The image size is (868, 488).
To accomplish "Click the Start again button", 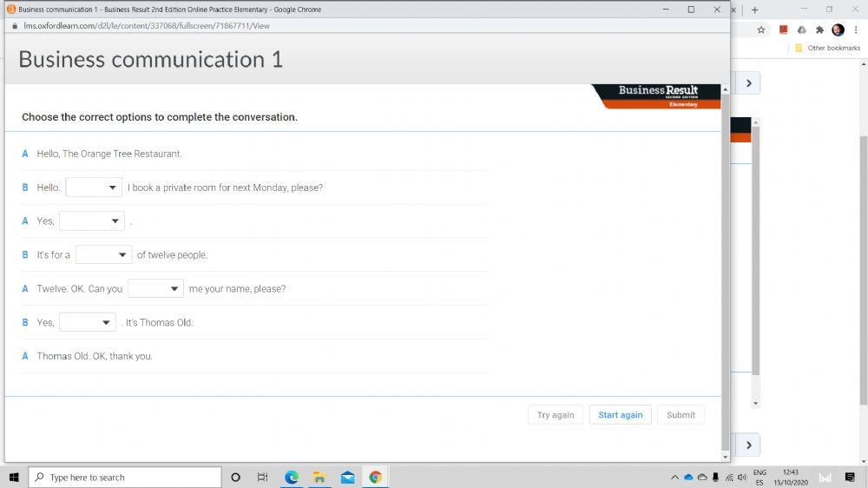I will pyautogui.click(x=620, y=415).
